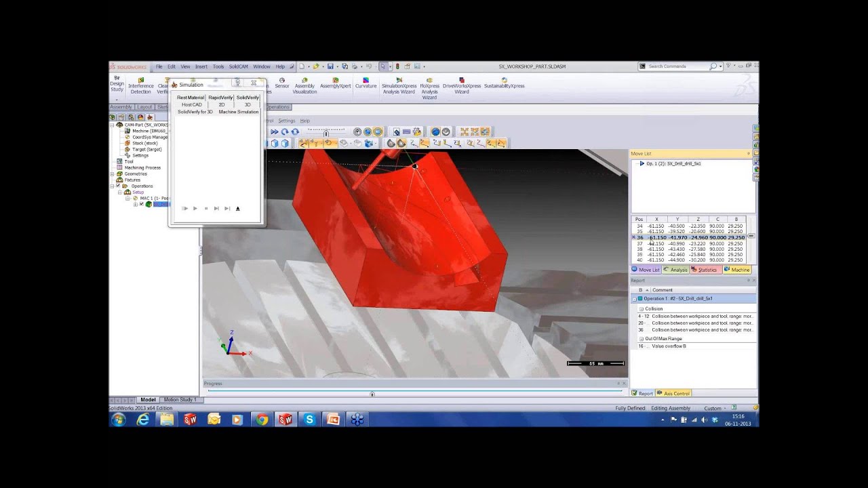Click the fast forward simulation button

point(275,131)
